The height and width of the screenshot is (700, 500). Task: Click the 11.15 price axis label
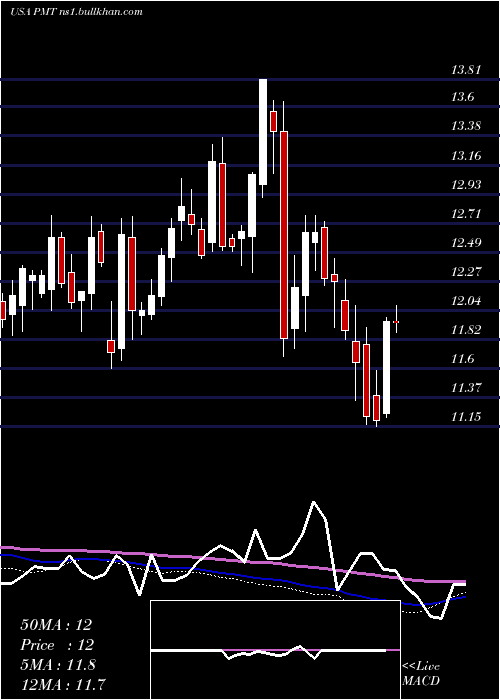tap(466, 417)
